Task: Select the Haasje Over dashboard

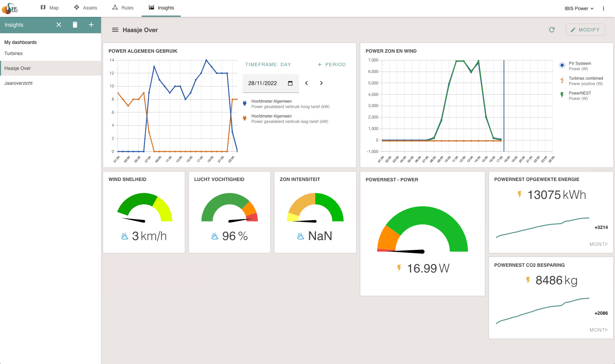Action: (x=51, y=68)
